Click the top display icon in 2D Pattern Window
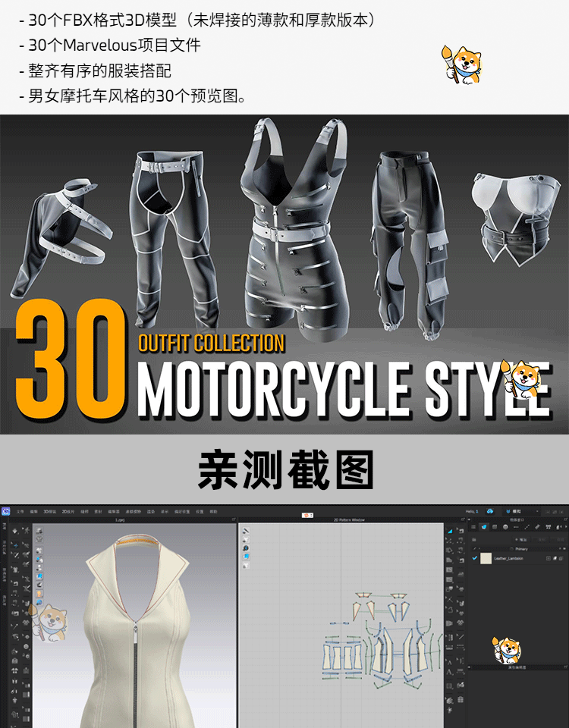The width and height of the screenshot is (569, 728). (x=245, y=530)
